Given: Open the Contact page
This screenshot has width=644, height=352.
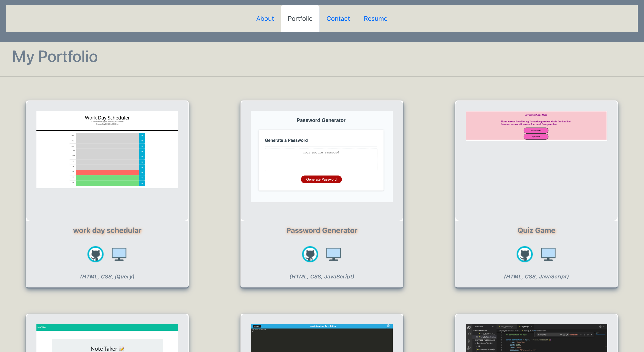Looking at the screenshot, I should (338, 18).
